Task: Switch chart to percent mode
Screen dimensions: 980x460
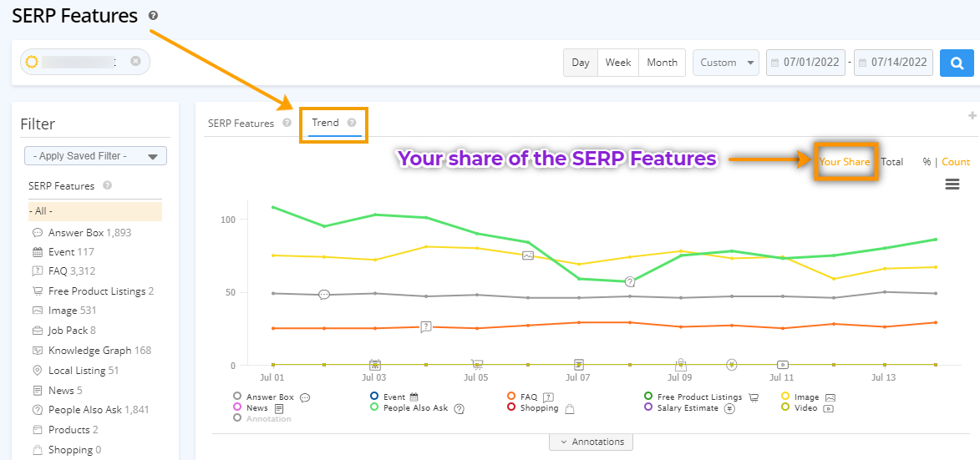Action: pyautogui.click(x=927, y=162)
